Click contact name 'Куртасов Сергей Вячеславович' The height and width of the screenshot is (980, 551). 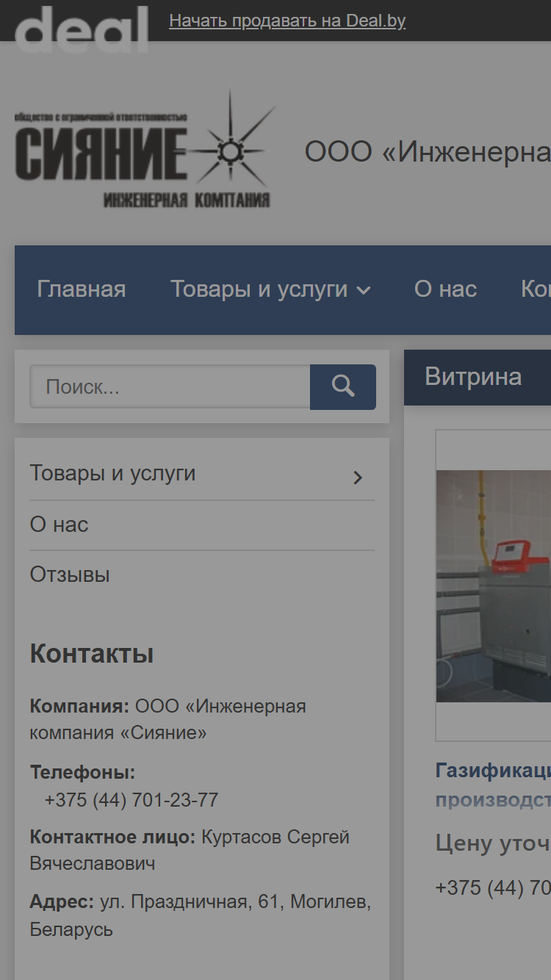click(x=190, y=850)
